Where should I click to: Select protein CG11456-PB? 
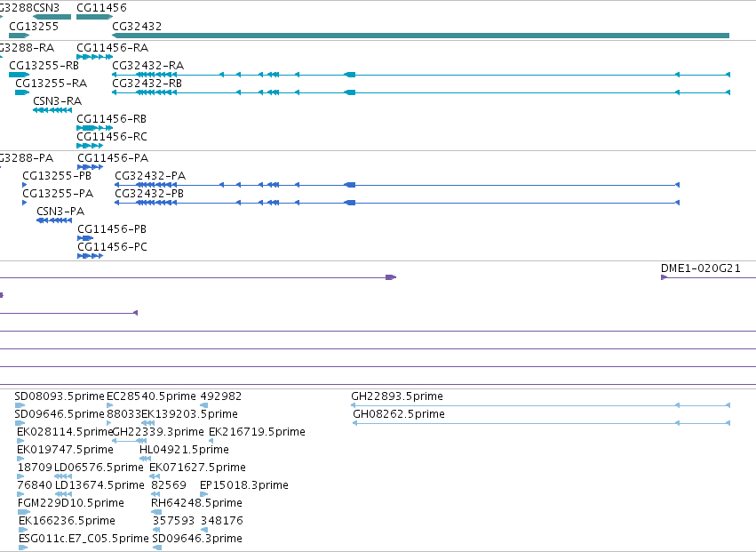pyautogui.click(x=85, y=238)
